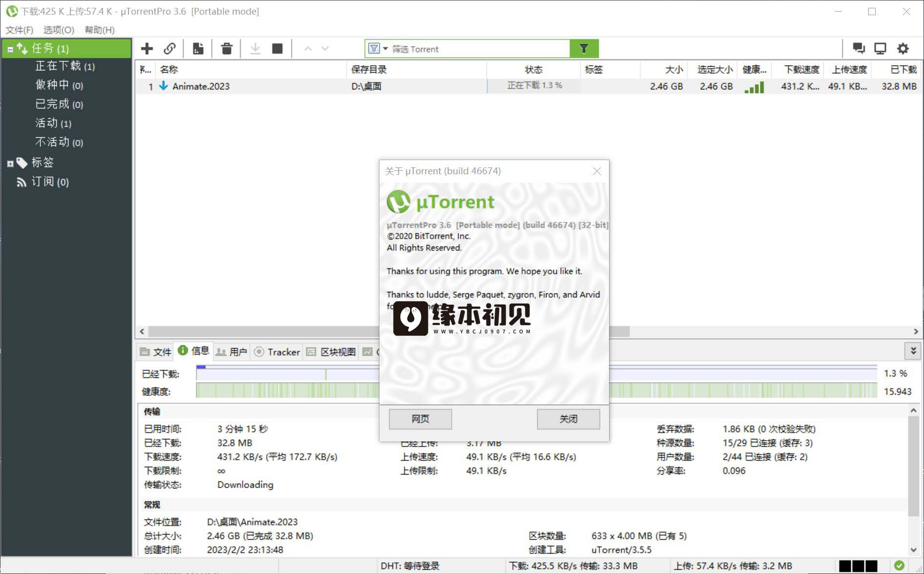Click the Start Torrent download arrow icon
Viewport: 924px width, 574px height.
255,49
